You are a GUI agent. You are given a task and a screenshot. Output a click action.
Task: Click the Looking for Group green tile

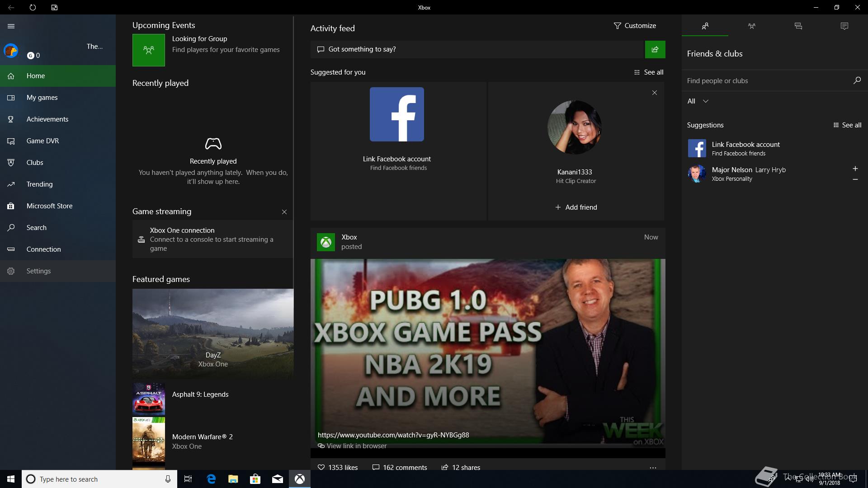(149, 50)
